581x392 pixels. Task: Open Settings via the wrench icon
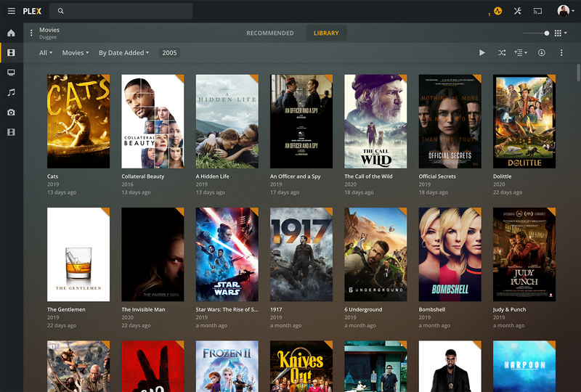coord(518,11)
